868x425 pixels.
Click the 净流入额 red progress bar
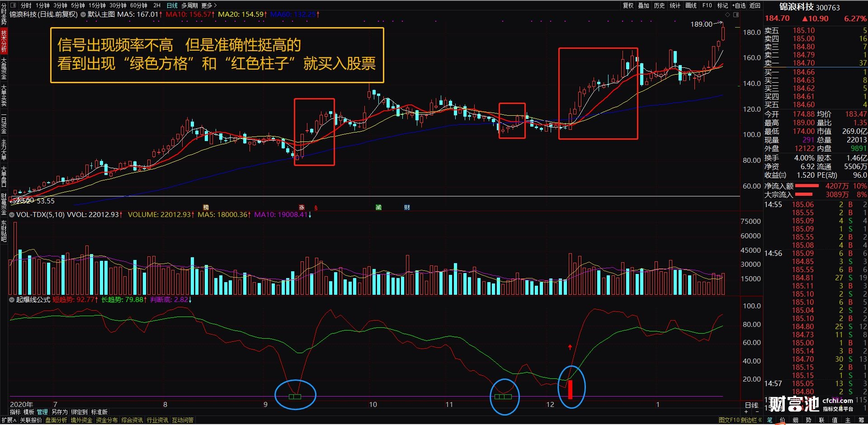point(807,186)
